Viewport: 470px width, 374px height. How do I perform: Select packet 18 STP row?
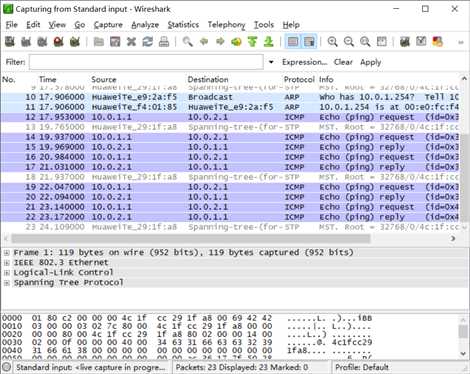(x=230, y=177)
